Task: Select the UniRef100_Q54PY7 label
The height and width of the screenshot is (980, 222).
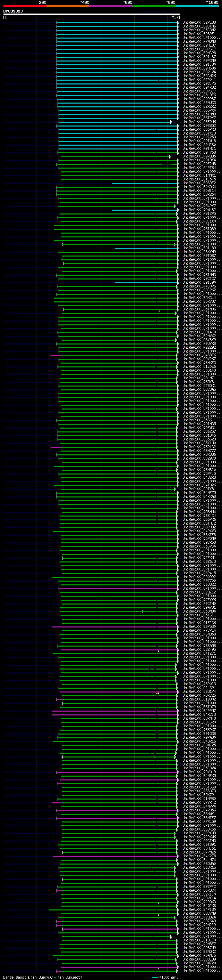Action: (199, 206)
